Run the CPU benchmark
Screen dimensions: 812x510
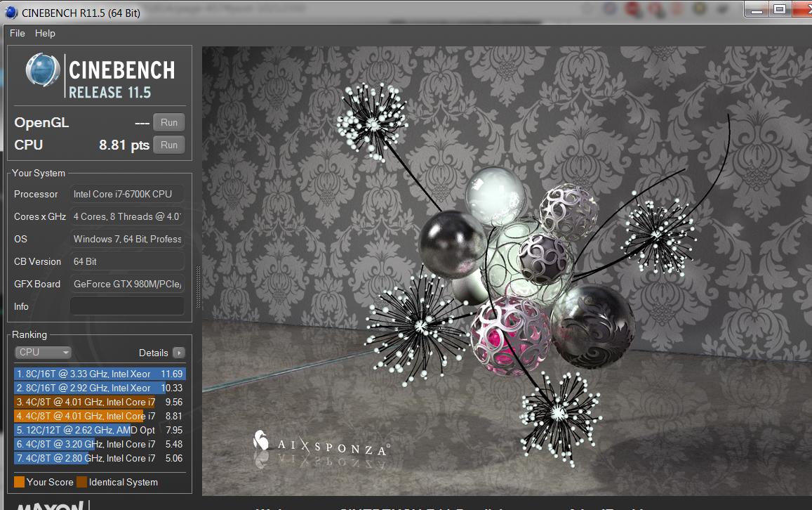169,145
